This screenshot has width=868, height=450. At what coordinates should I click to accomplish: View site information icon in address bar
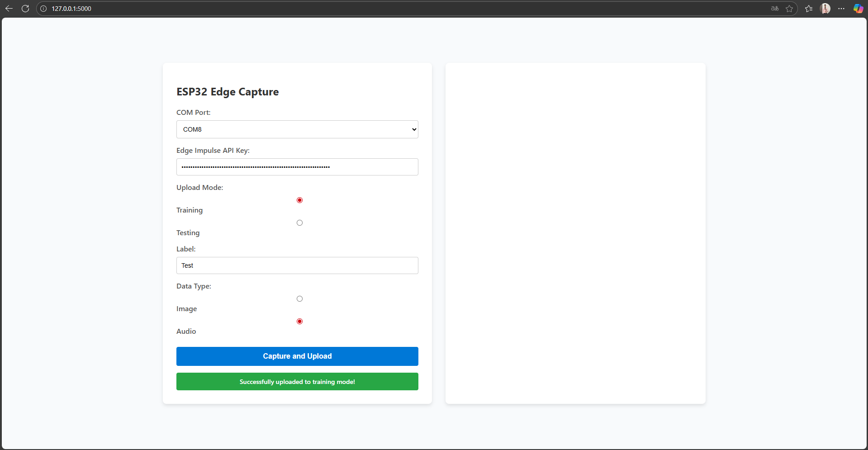tap(43, 9)
